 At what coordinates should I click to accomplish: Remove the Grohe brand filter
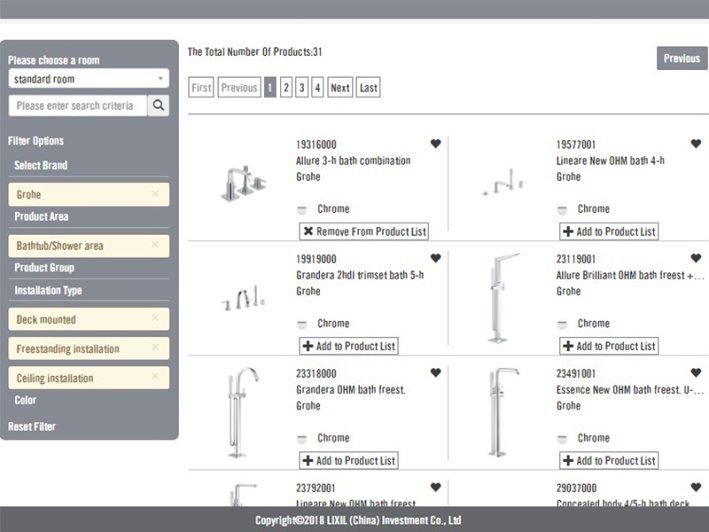click(x=155, y=193)
